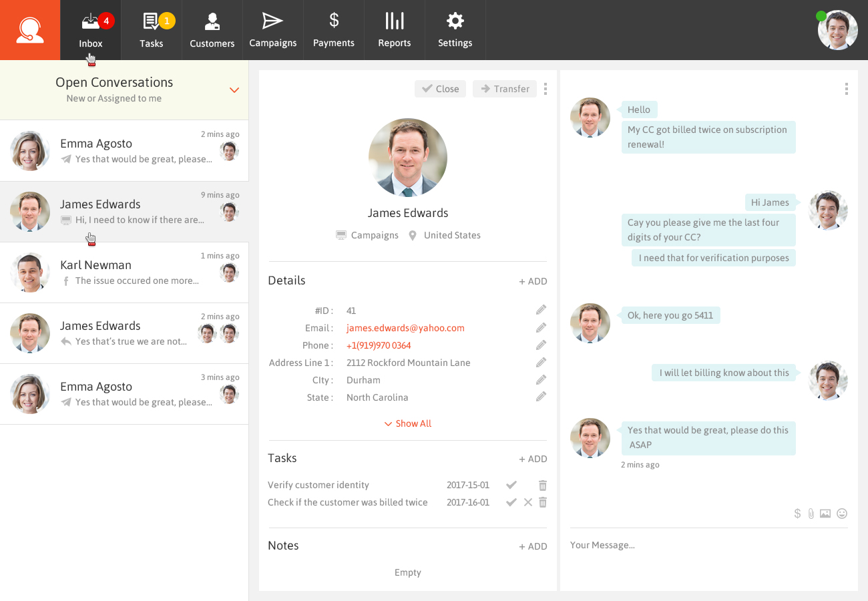Type in the Your Message field
The height and width of the screenshot is (601, 868).
click(708, 546)
